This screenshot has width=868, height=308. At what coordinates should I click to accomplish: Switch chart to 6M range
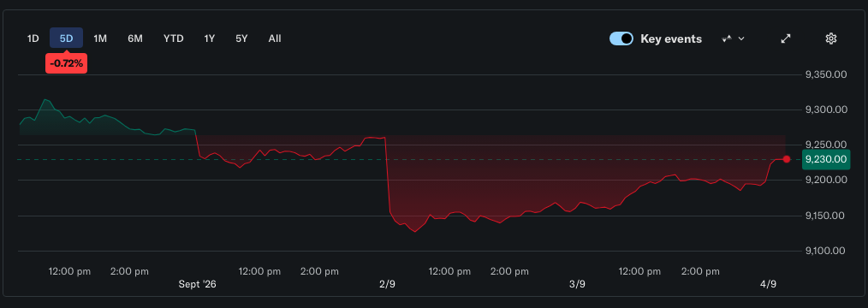135,38
